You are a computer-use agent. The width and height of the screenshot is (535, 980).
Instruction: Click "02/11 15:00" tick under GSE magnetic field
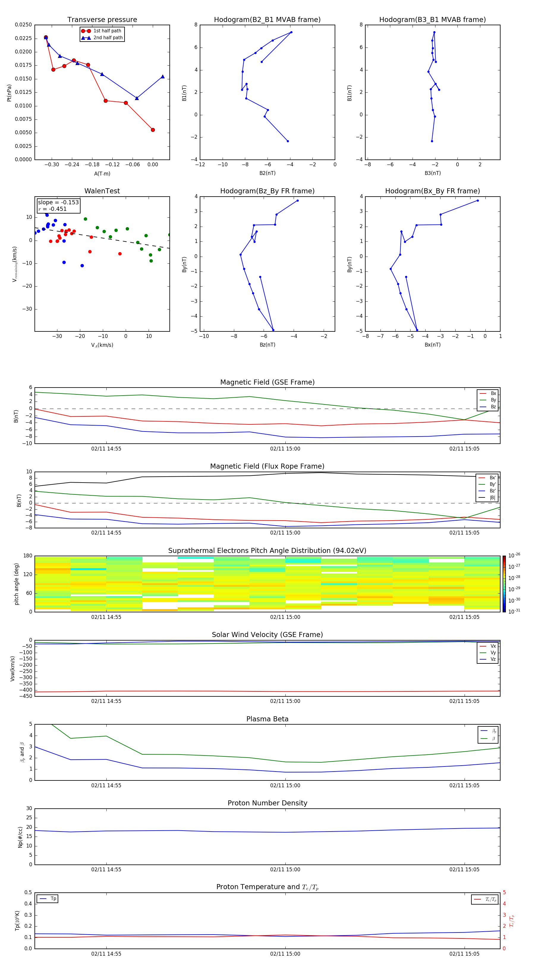pyautogui.click(x=285, y=449)
